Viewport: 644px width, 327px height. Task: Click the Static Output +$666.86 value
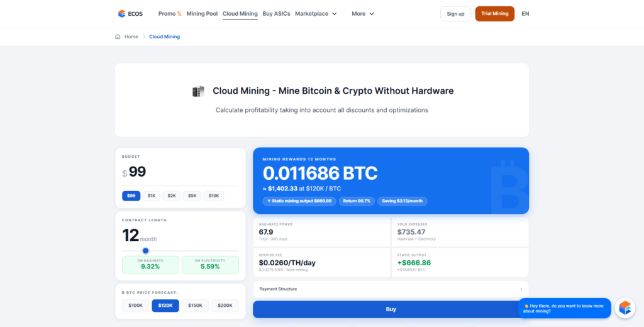click(414, 262)
